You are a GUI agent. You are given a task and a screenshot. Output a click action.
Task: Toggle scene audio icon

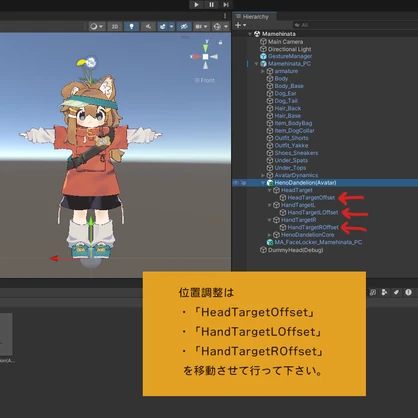click(148, 26)
